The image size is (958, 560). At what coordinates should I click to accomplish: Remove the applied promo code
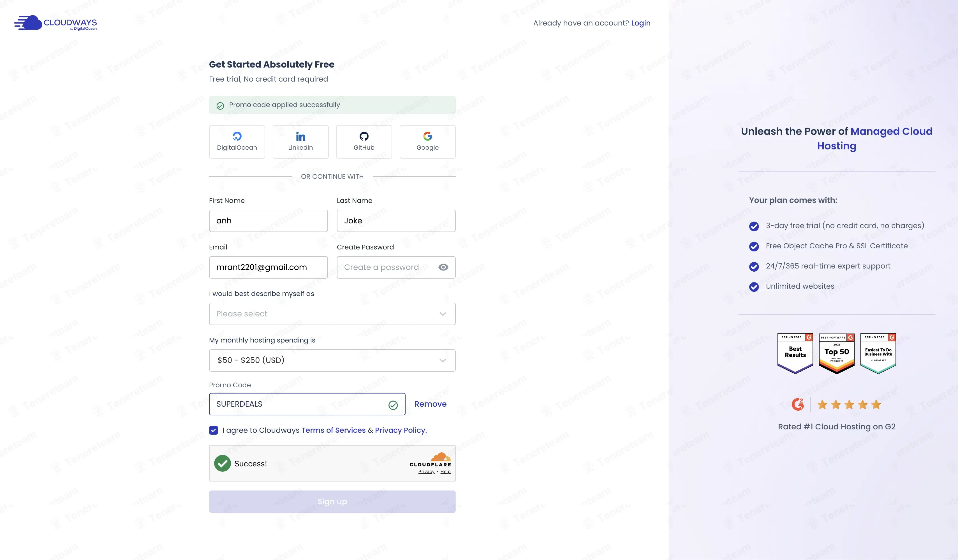430,404
